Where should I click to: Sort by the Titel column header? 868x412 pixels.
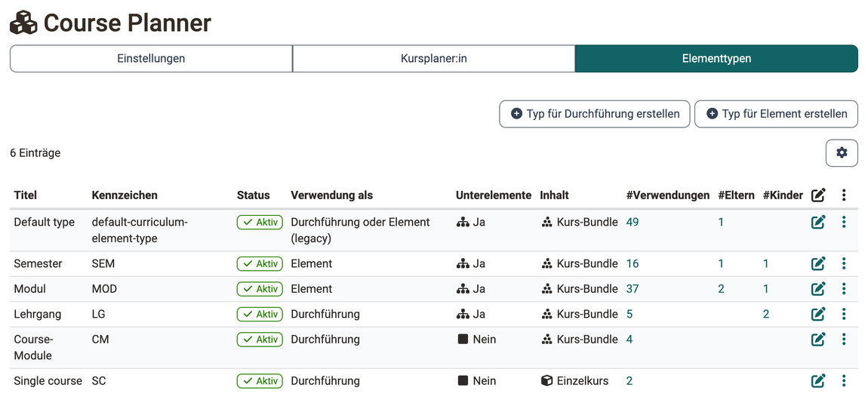(x=26, y=195)
